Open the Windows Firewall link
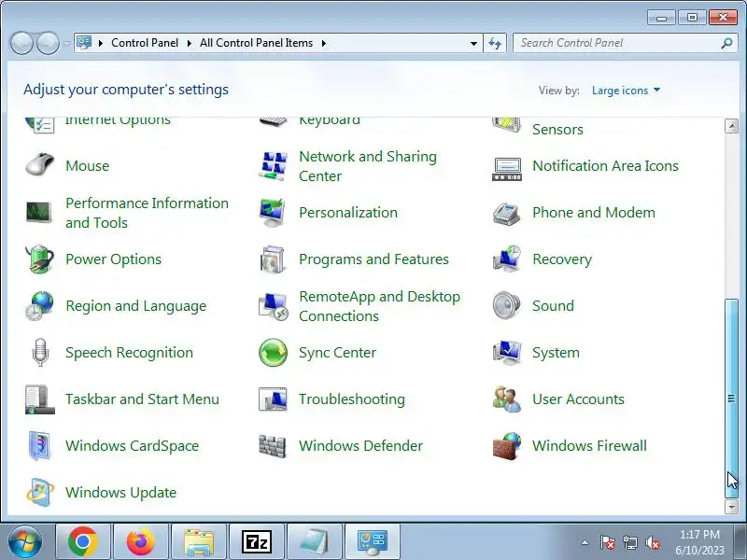Viewport: 747px width, 560px height. coord(589,446)
